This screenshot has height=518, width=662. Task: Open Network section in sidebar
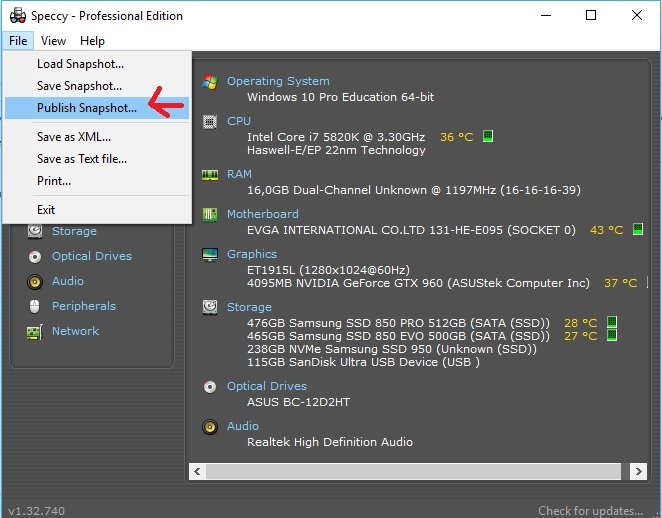(x=75, y=331)
